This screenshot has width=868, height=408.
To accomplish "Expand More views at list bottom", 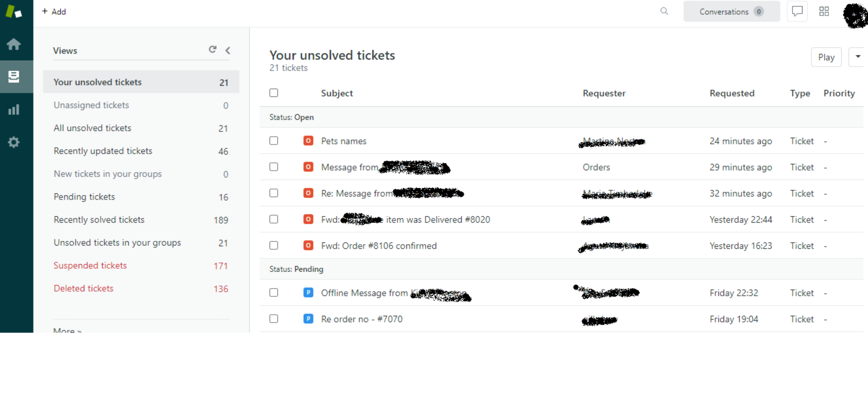I will [x=68, y=330].
